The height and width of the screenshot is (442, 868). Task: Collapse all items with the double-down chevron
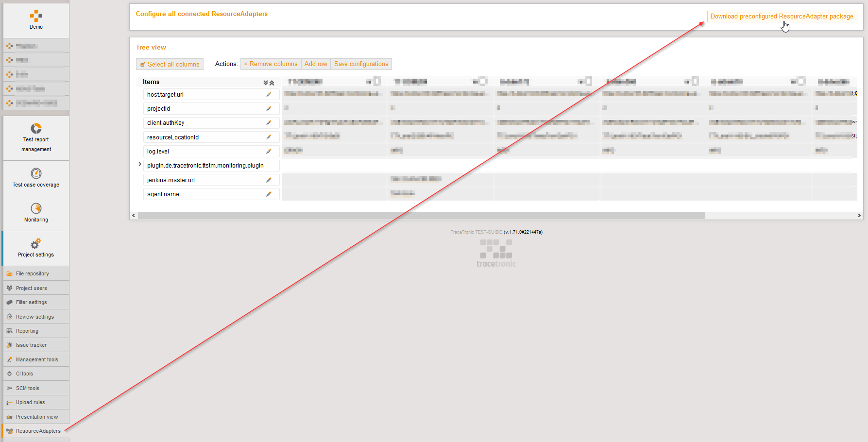tap(265, 82)
